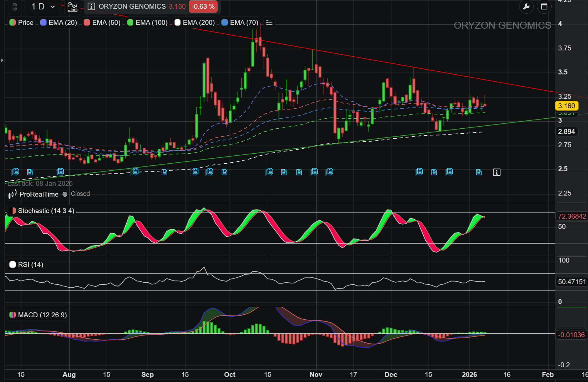Open the Oryzon Genomics info icon

point(91,7)
